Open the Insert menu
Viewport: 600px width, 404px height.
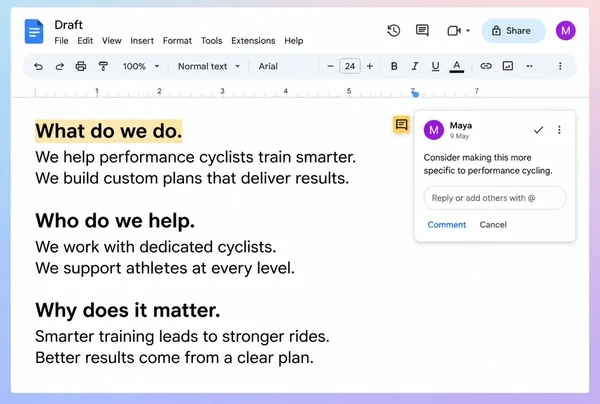[142, 41]
